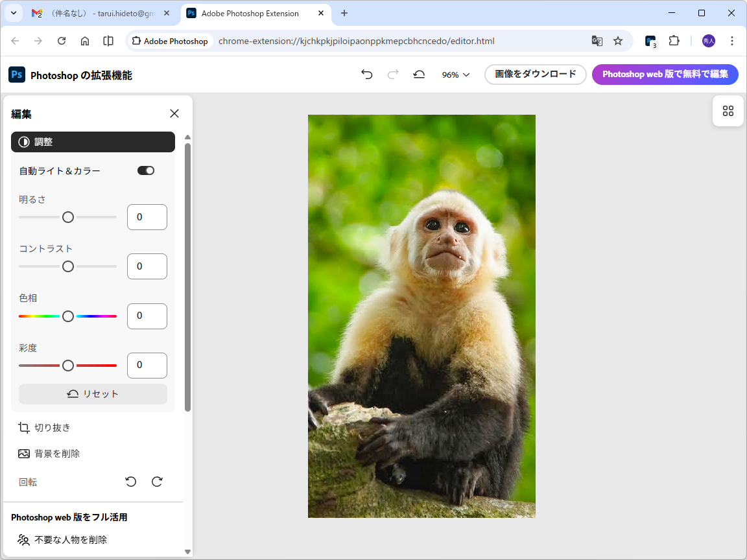Open the Chrome three-dot menu
This screenshot has width=747, height=560.
[x=731, y=41]
